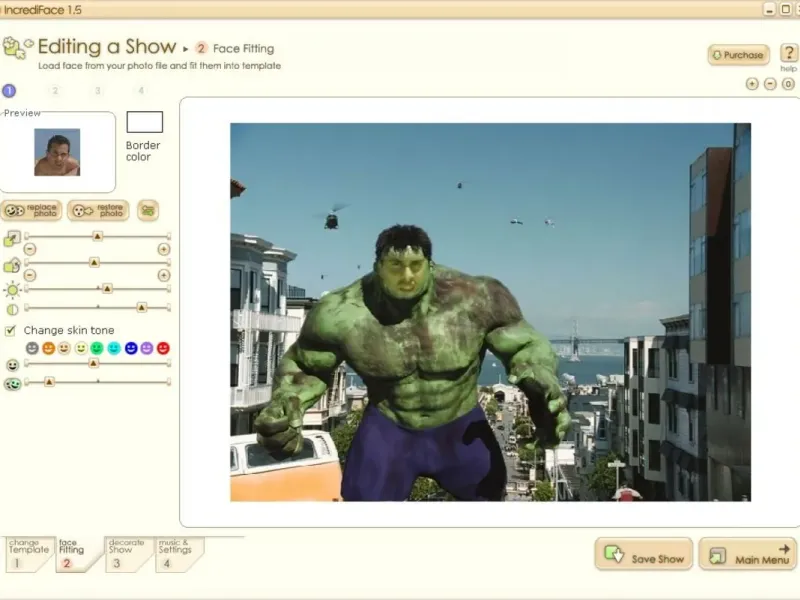Click the contrast slider handle
Image resolution: width=800 pixels, height=600 pixels.
(x=141, y=307)
